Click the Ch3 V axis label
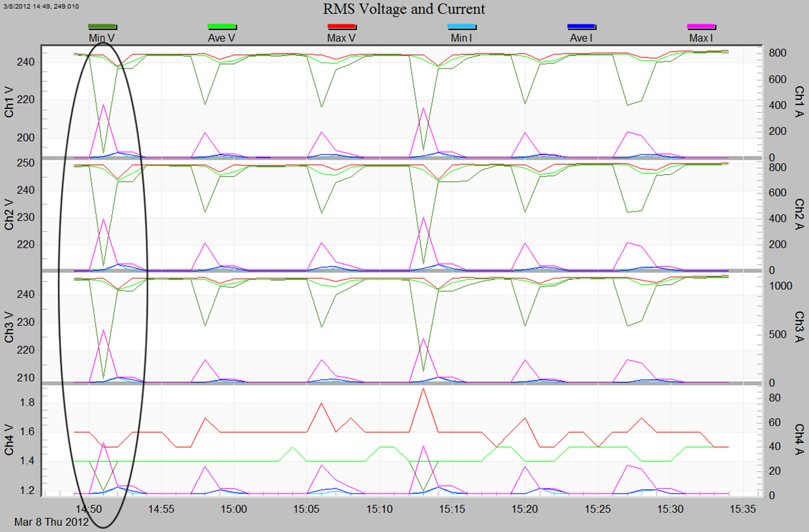Image resolution: width=809 pixels, height=532 pixels. [9, 327]
